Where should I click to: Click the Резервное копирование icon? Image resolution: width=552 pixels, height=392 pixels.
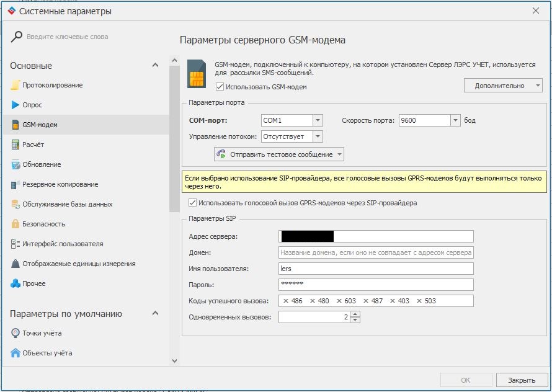tap(16, 184)
